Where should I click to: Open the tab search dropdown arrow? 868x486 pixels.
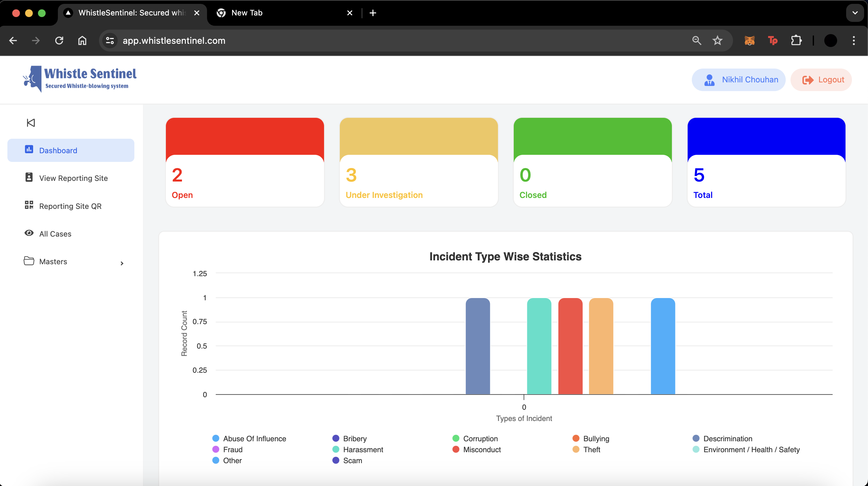(855, 13)
